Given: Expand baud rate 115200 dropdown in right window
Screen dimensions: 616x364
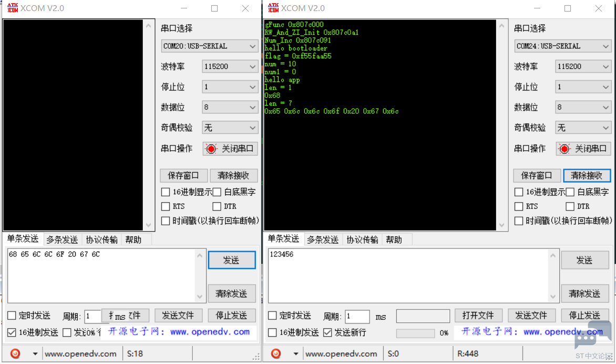Looking at the screenshot, I should 583,66.
